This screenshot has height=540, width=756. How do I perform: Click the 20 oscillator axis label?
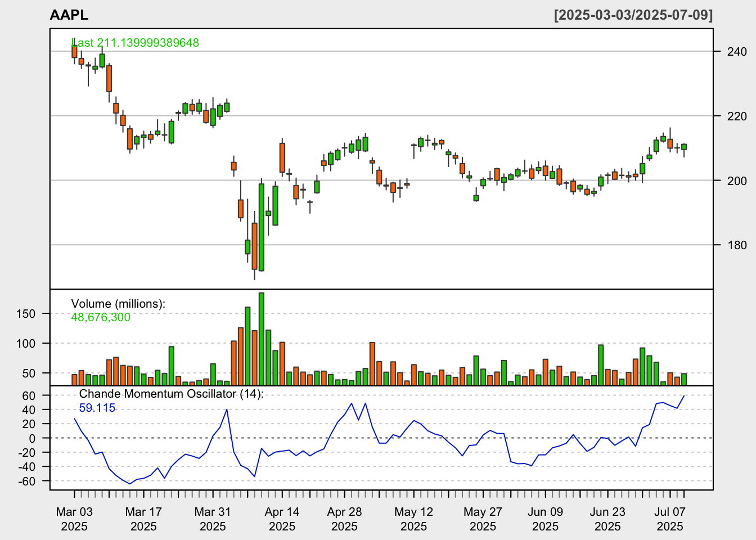(x=29, y=424)
